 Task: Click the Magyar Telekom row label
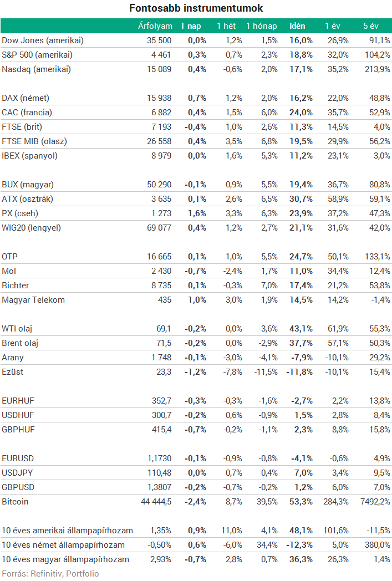tap(33, 300)
